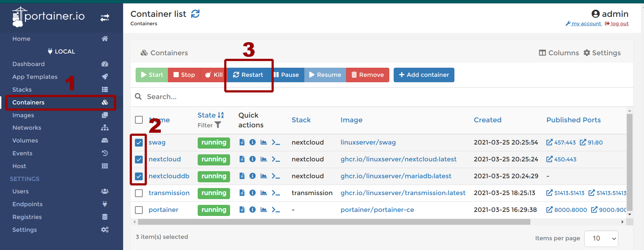
Task: Click the horizontal table scrollbar
Action: (334, 222)
